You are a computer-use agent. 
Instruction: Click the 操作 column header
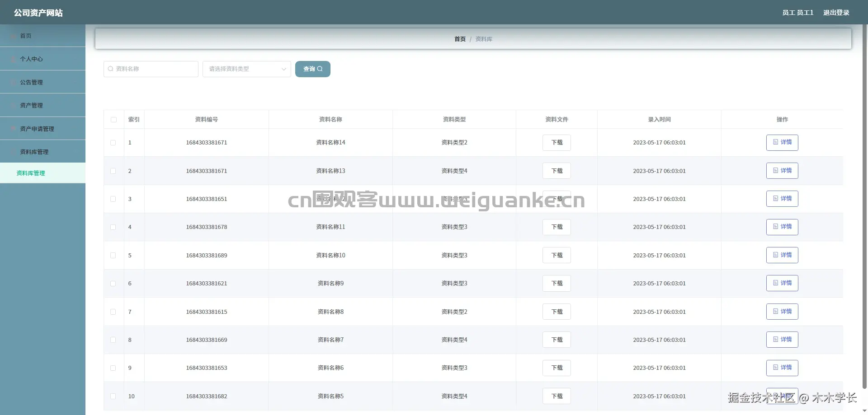(x=782, y=120)
